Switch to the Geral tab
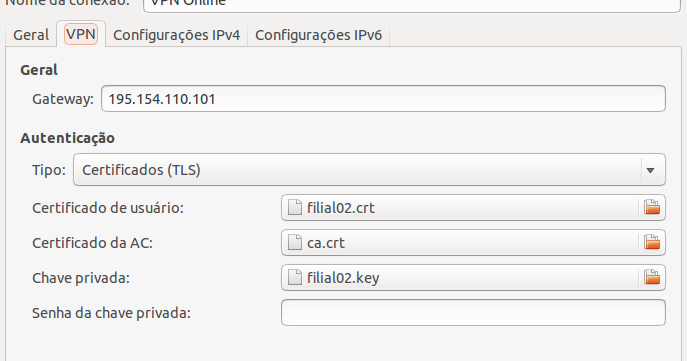The height and width of the screenshot is (361, 687). tap(31, 35)
